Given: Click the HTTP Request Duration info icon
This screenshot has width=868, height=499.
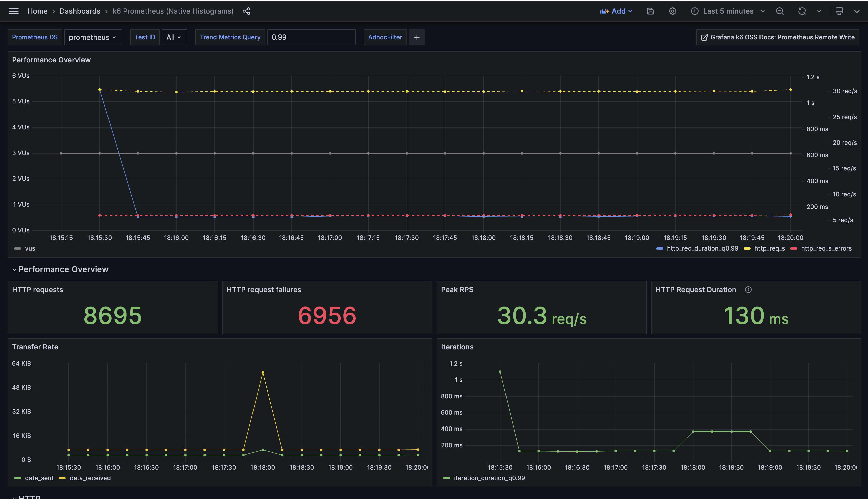Looking at the screenshot, I should [748, 290].
